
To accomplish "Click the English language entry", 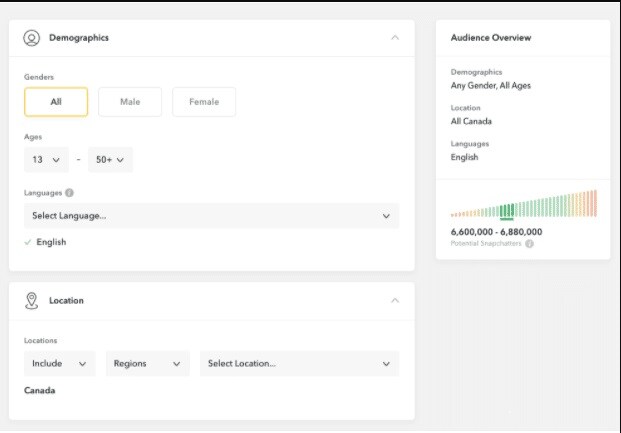I will click(52, 242).
